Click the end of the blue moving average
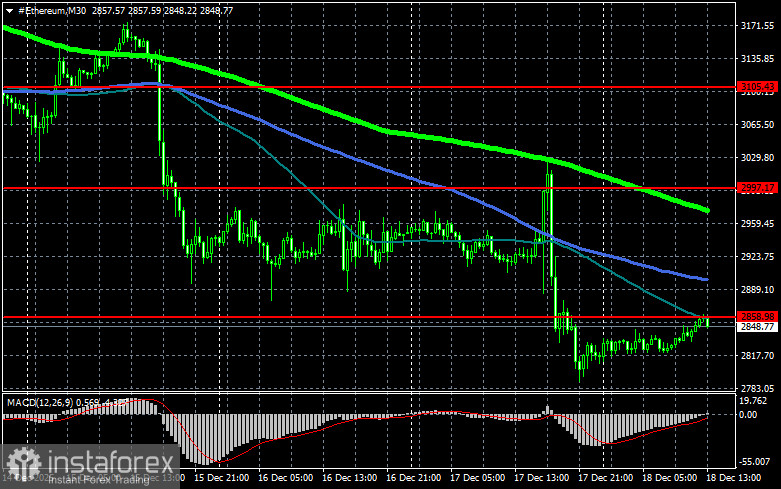Viewport: 781px width, 489px height. tap(706, 279)
